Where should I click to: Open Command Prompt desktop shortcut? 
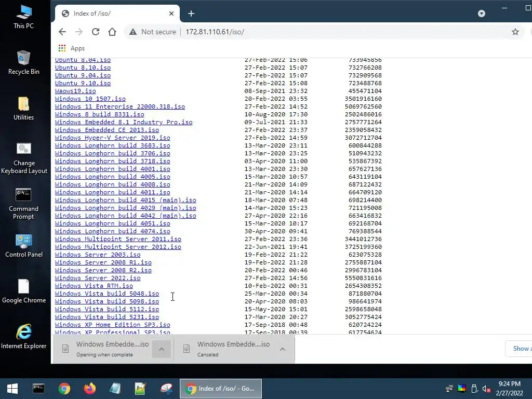click(x=24, y=204)
